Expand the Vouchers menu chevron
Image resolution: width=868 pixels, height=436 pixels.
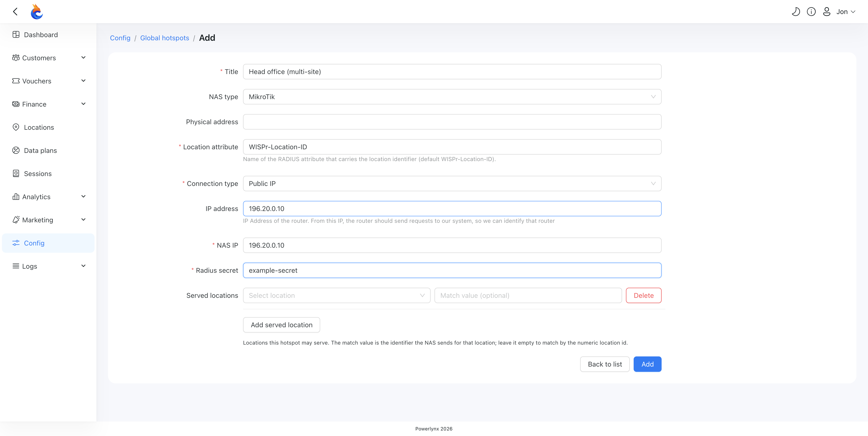[x=84, y=81]
